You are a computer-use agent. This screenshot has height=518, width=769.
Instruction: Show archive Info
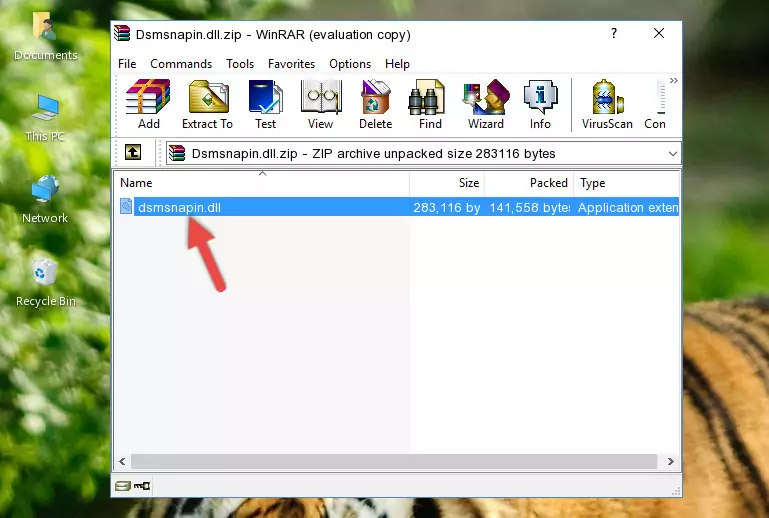tap(540, 104)
